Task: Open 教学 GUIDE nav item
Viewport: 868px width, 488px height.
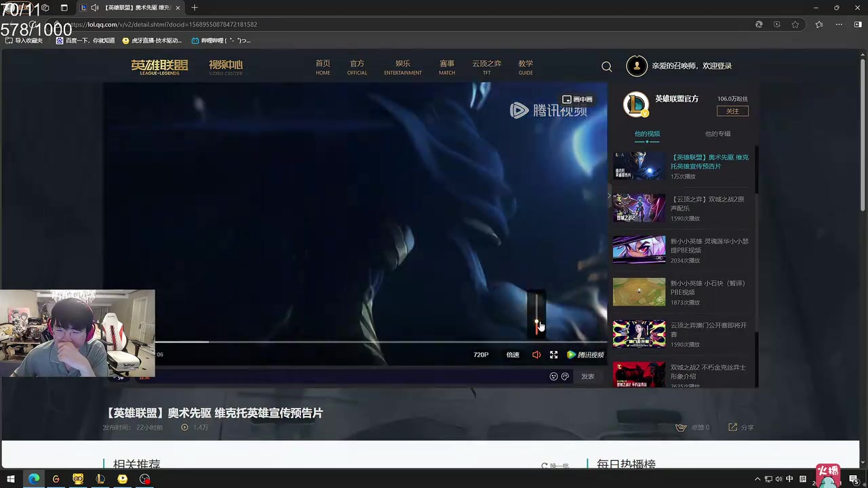Action: (x=526, y=67)
